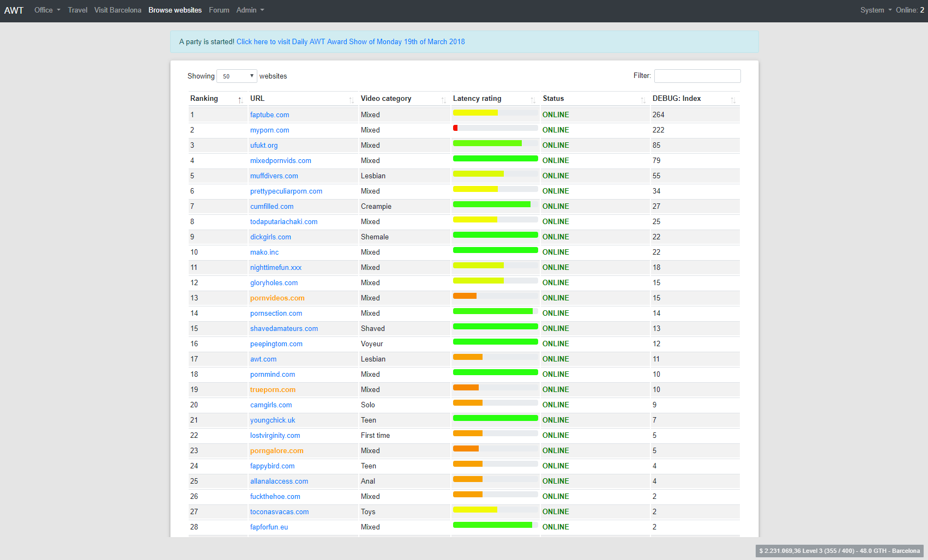Screen dimensions: 928x560
Task: Click DEBUG: Index sort arrows icon
Action: 733,100
